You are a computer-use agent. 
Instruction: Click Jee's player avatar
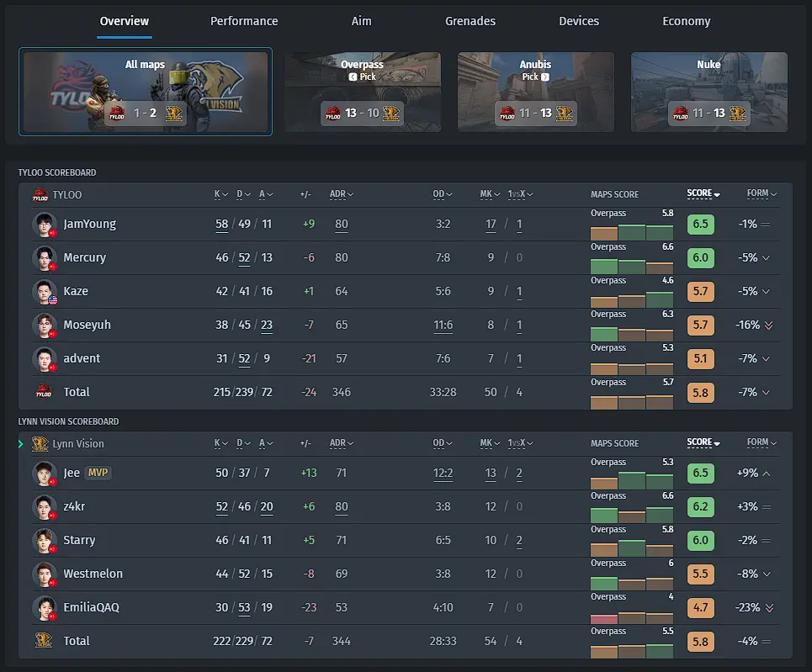[x=45, y=474]
